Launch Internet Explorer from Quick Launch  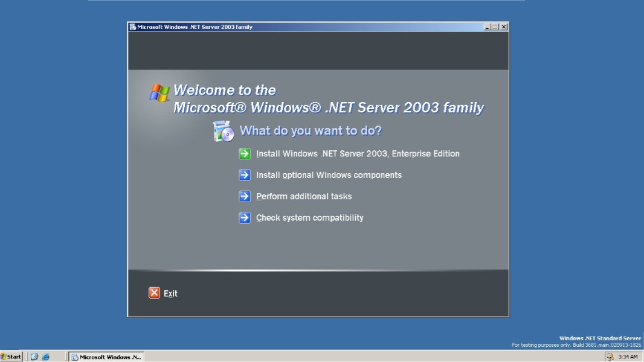(x=45, y=357)
